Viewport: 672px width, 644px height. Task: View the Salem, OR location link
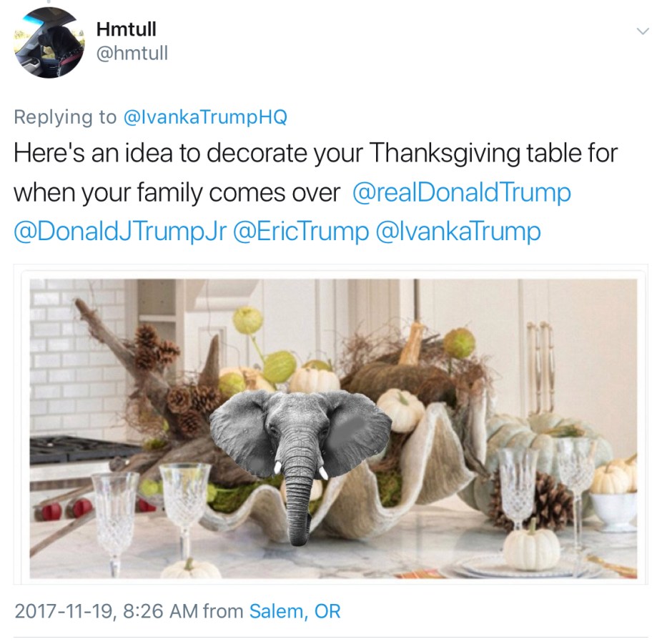point(295,611)
